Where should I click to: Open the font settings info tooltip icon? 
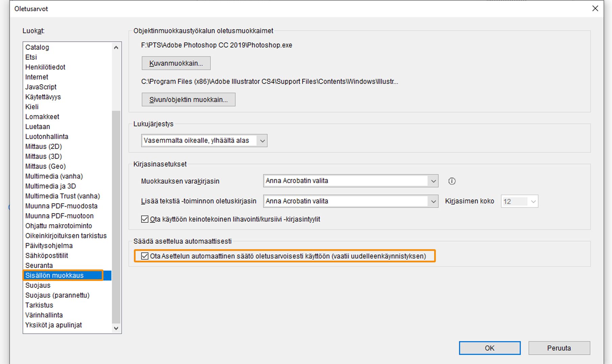point(452,181)
